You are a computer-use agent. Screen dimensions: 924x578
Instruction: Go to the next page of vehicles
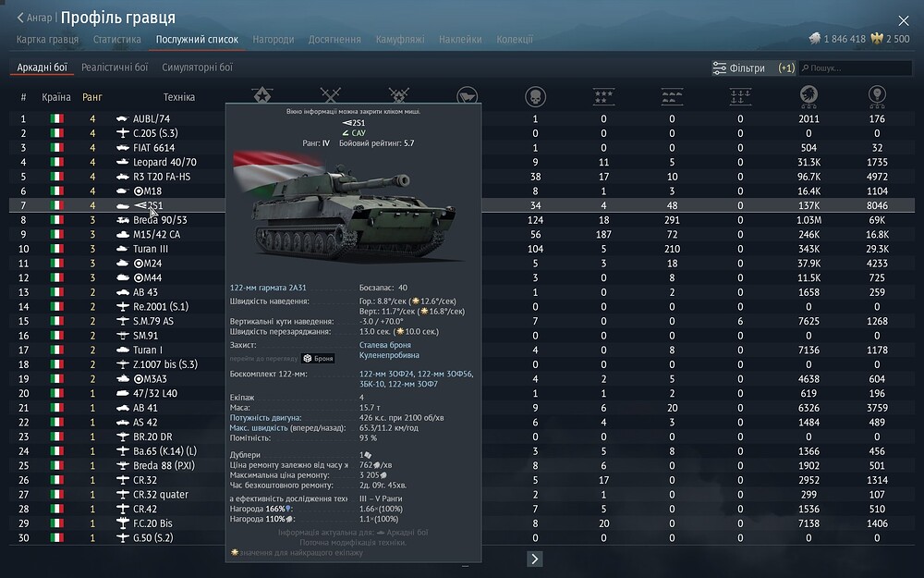[534, 559]
